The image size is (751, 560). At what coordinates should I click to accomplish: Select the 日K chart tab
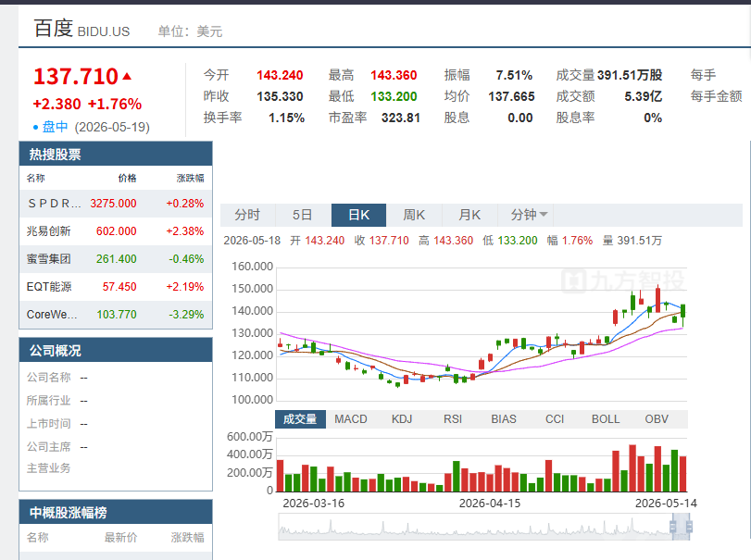pos(358,215)
